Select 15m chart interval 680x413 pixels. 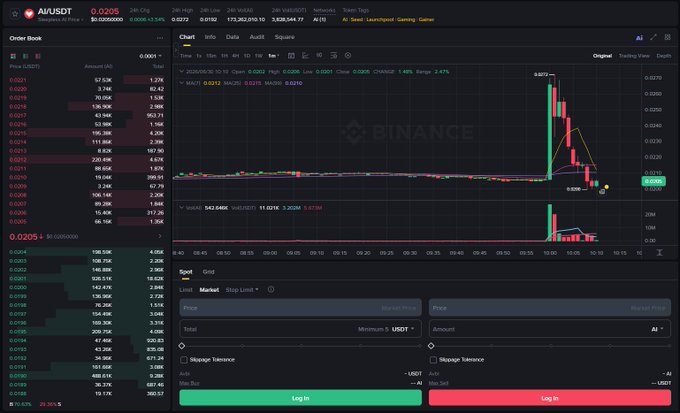(x=211, y=56)
